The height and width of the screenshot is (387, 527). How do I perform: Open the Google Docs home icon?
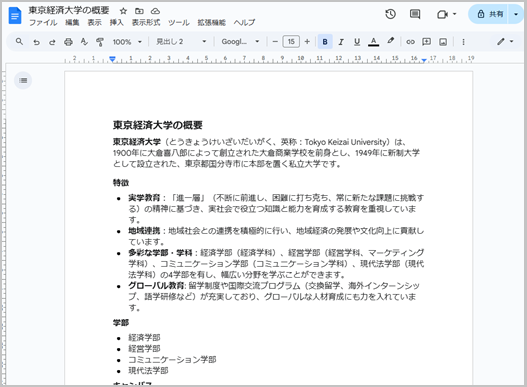tap(15, 15)
